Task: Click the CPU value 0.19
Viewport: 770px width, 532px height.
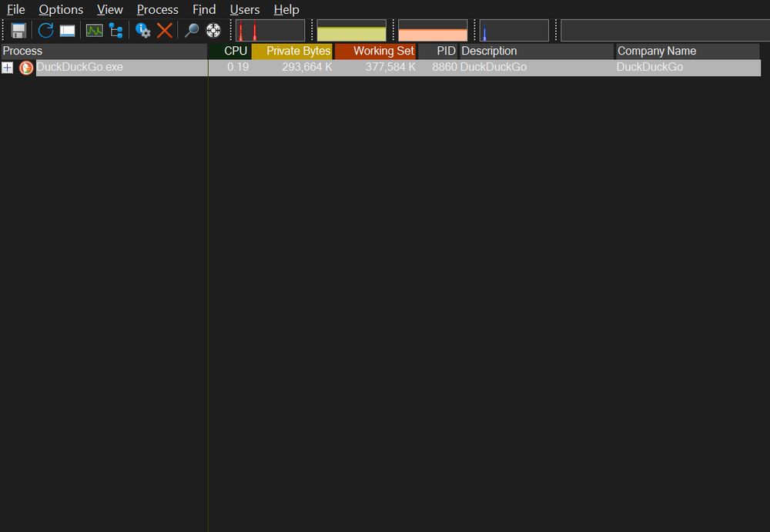Action: click(x=238, y=67)
